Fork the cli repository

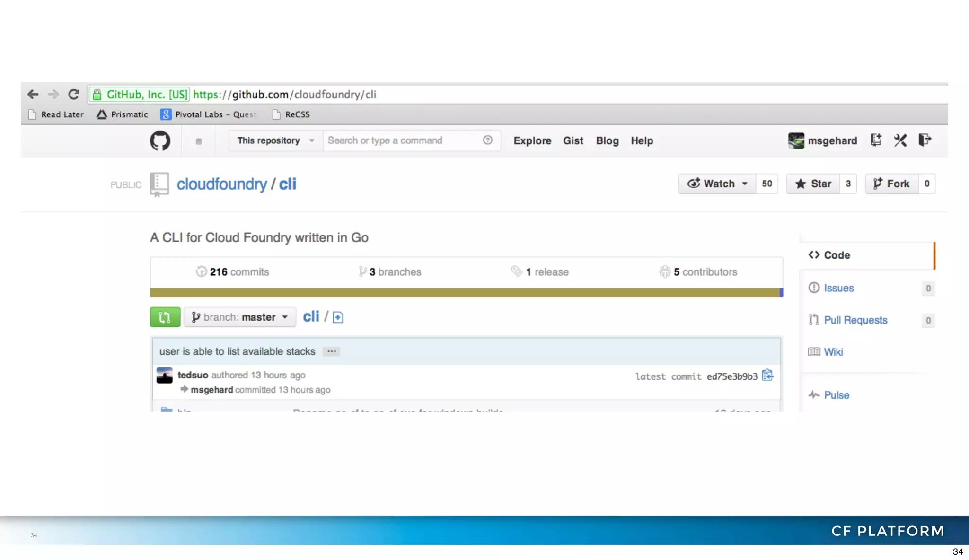point(891,184)
